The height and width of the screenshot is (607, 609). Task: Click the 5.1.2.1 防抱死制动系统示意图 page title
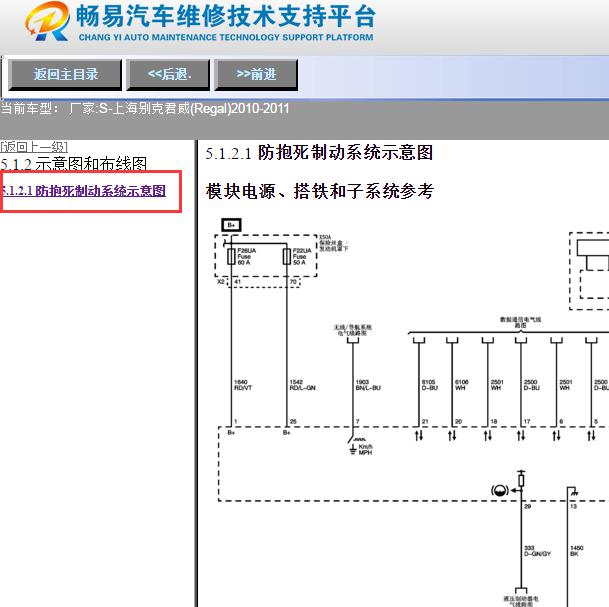[x=319, y=153]
